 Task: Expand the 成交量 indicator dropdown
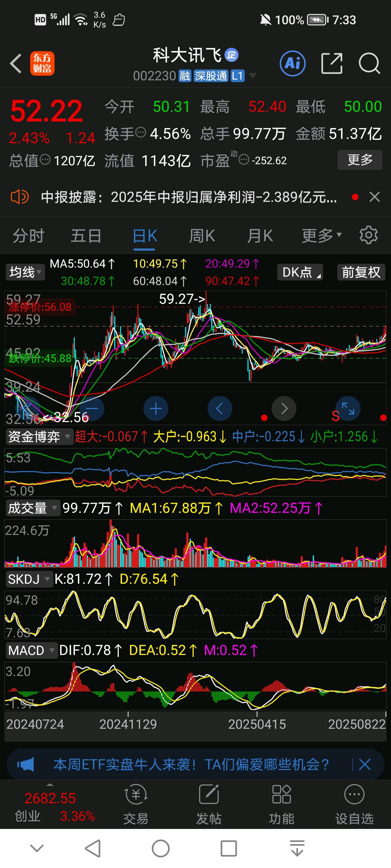(33, 508)
